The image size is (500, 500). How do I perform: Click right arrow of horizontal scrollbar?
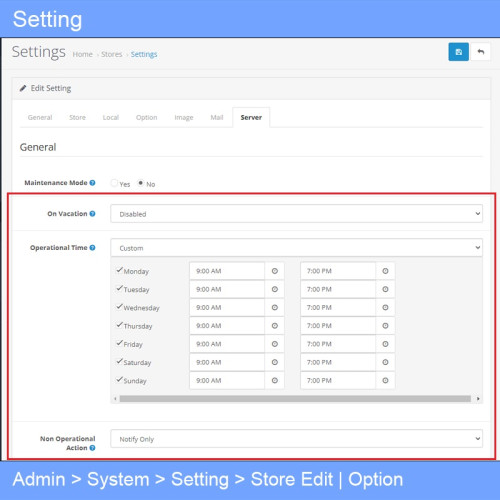pos(478,399)
